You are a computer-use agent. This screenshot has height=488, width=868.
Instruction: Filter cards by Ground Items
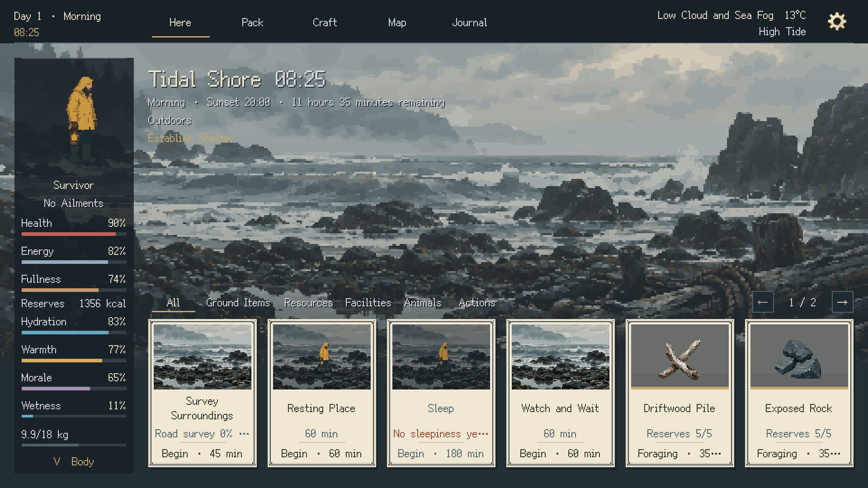[238, 303]
